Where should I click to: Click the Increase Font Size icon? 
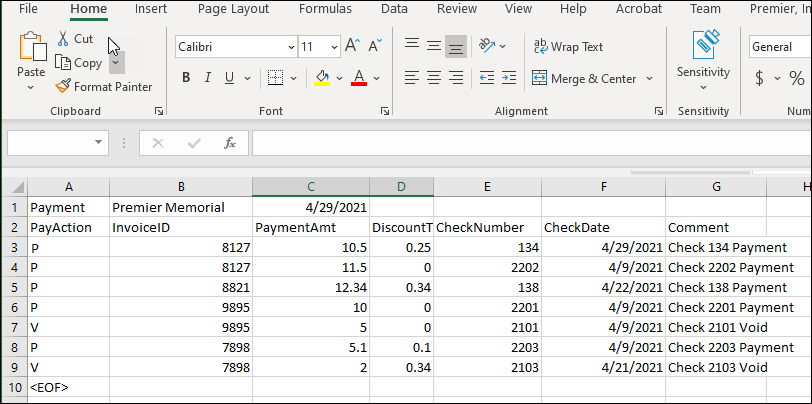pos(353,46)
